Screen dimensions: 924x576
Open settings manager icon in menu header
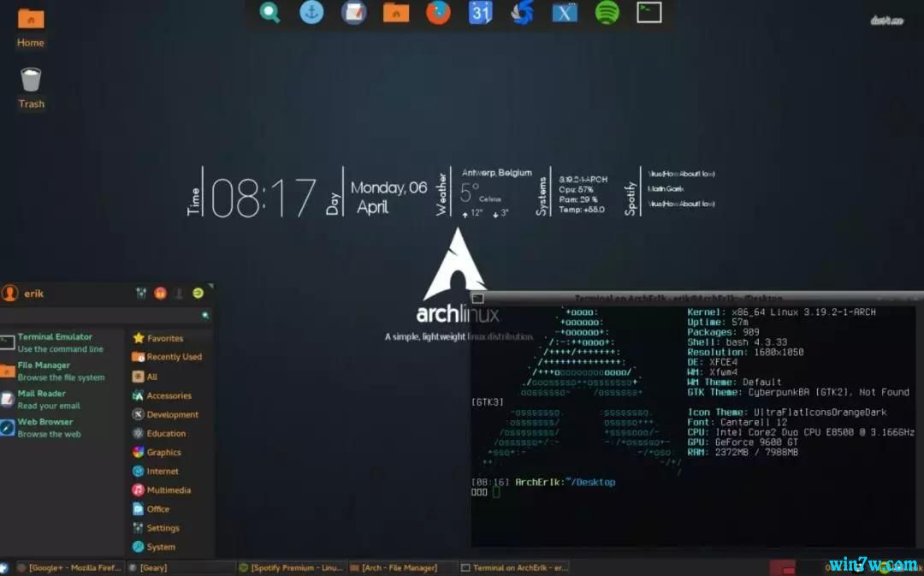coord(141,293)
